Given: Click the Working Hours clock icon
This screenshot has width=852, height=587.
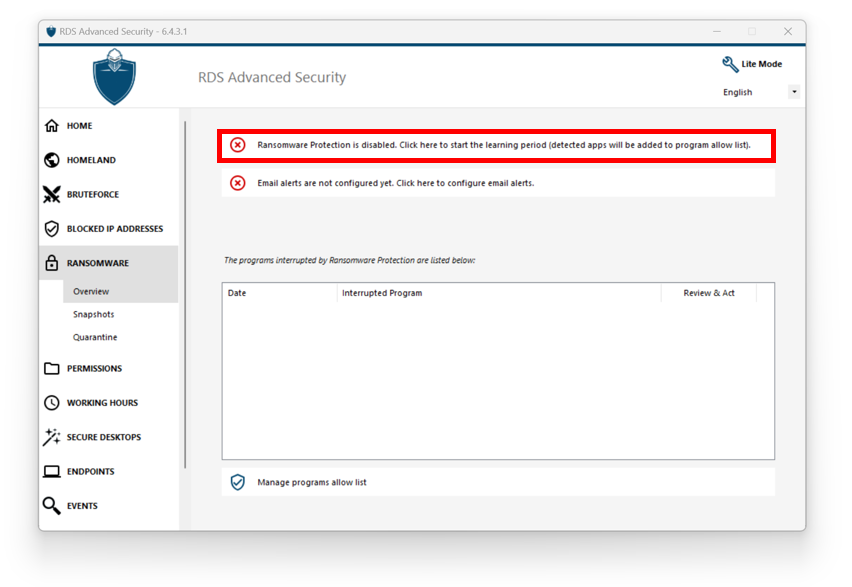Looking at the screenshot, I should click(52, 403).
